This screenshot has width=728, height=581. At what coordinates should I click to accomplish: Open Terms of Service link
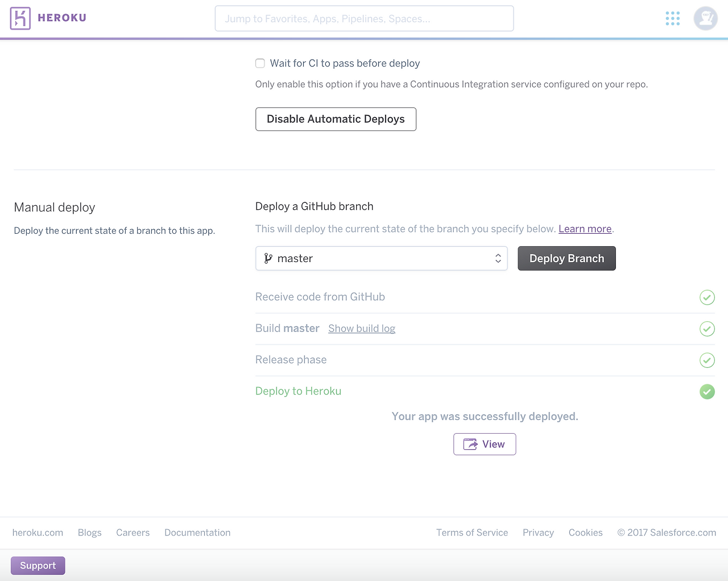click(472, 533)
